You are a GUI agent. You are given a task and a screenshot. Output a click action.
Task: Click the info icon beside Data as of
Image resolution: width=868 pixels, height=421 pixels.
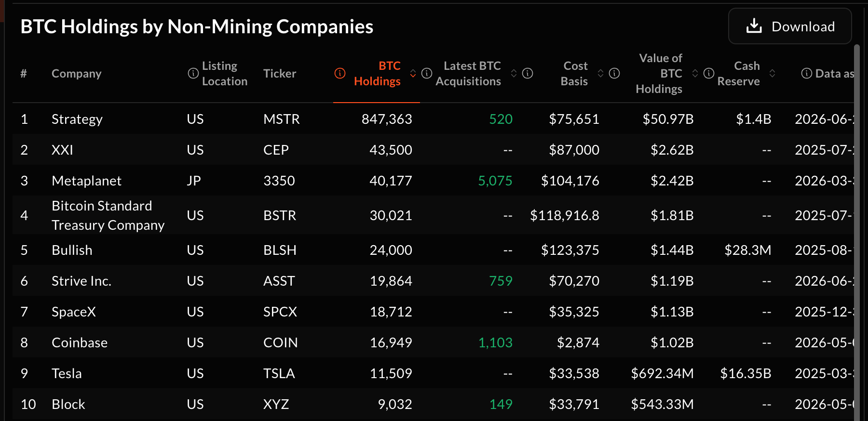point(806,73)
